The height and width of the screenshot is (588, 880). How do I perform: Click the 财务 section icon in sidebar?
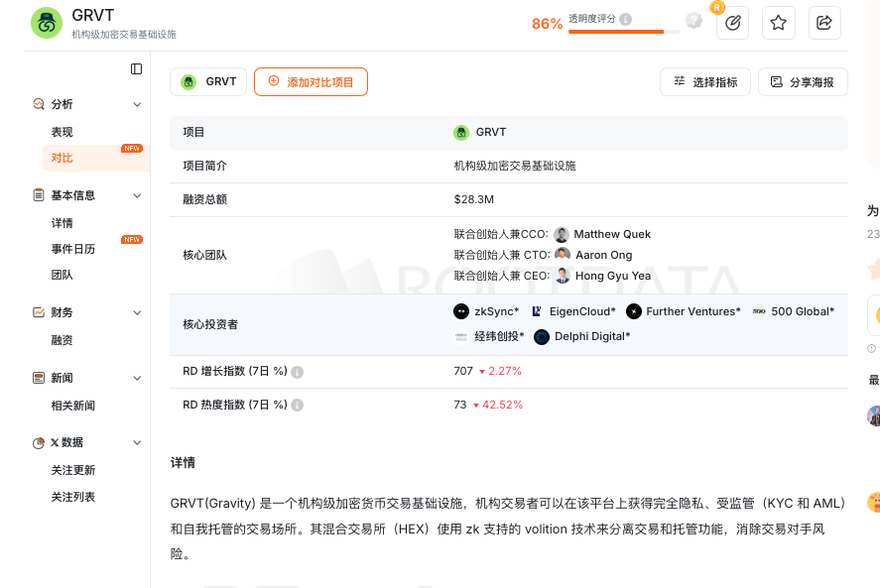click(x=39, y=312)
